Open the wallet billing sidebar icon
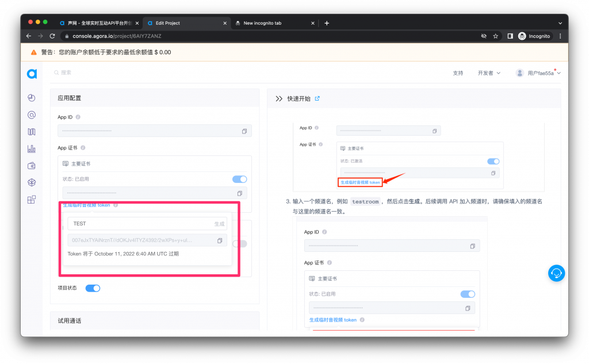Screen dimensions: 589x364 click(x=32, y=166)
